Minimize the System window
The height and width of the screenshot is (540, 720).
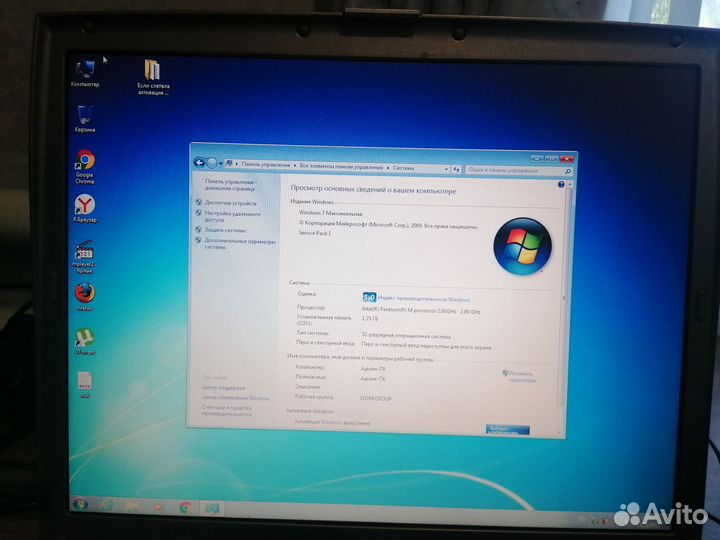536,158
